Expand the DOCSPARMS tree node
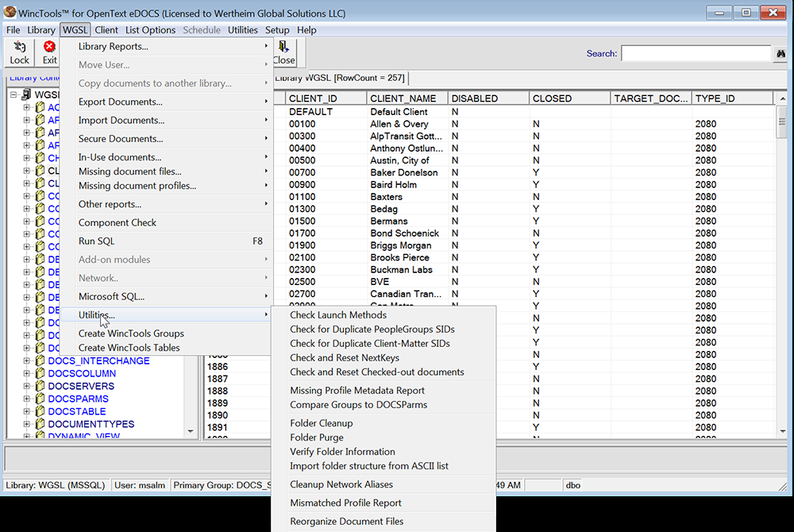This screenshot has width=794, height=532. [x=27, y=399]
